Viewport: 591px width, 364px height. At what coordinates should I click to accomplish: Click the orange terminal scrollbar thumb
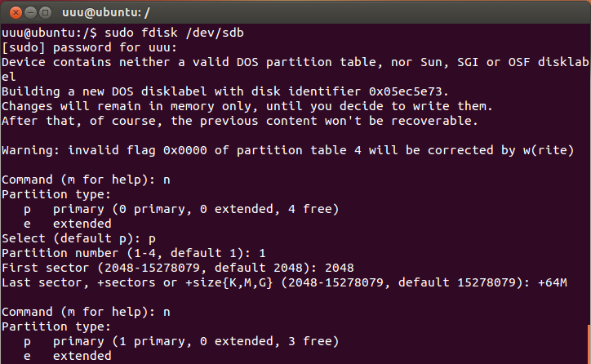coord(589,344)
